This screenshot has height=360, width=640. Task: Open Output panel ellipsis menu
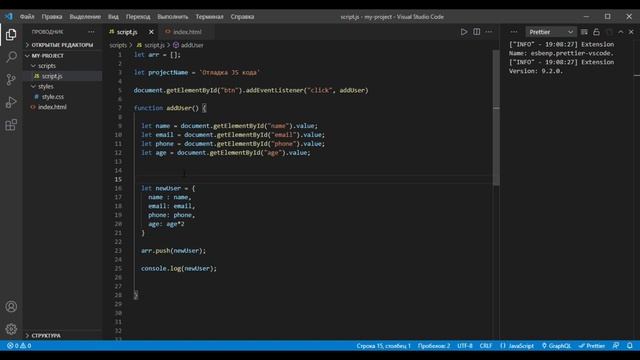point(514,32)
